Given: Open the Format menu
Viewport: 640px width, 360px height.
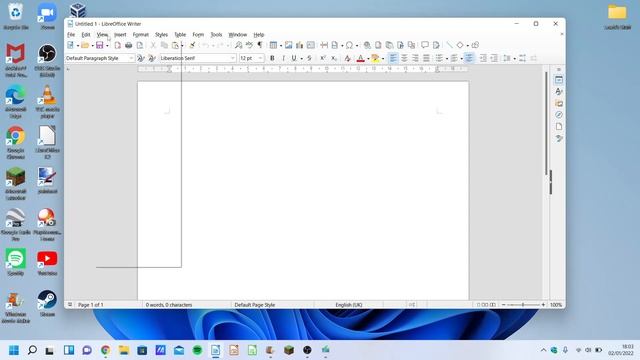Looking at the screenshot, I should pyautogui.click(x=141, y=35).
